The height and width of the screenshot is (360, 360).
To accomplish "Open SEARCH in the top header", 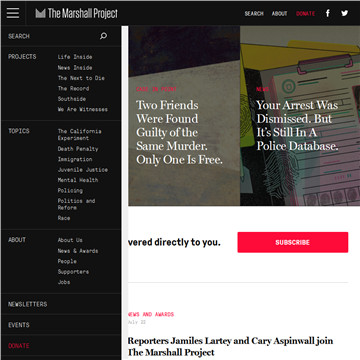I will (x=254, y=14).
